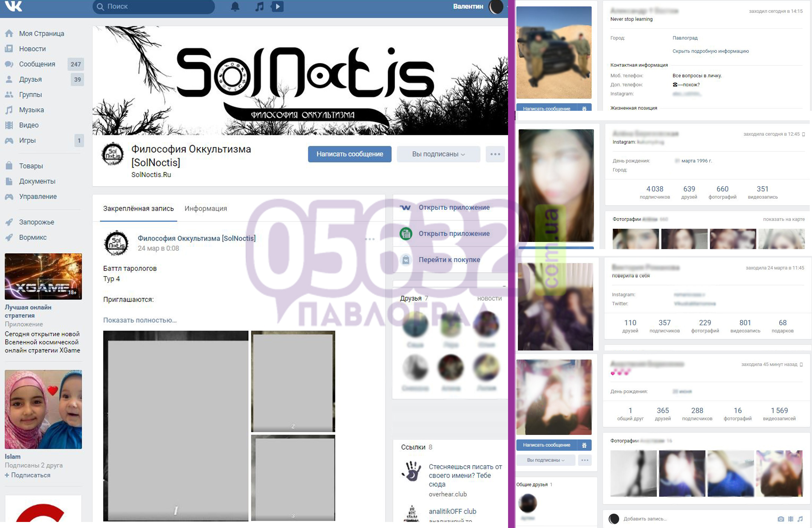This screenshot has height=528, width=812.
Task: Expand Вы подписаны dropdown under profile photo
Action: (x=545, y=460)
